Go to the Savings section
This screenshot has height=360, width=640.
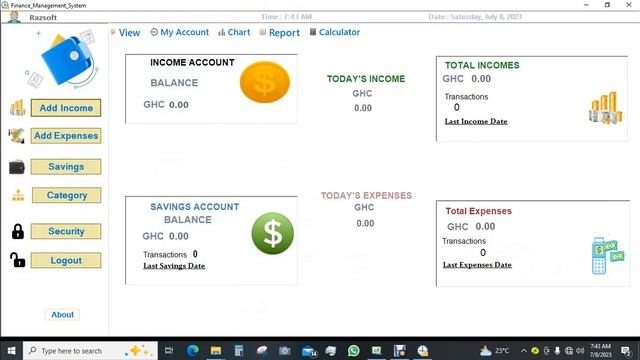click(x=66, y=167)
